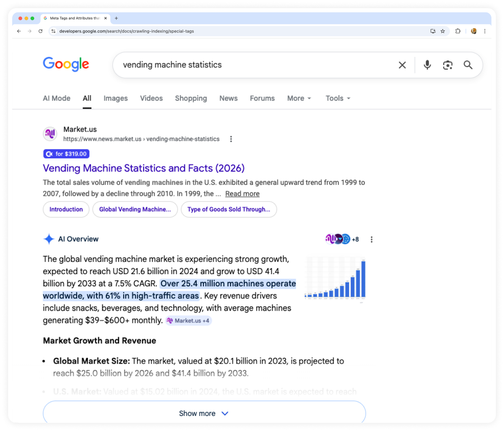The height and width of the screenshot is (431, 504).
Task: Click the Introduction sitelink chip
Action: click(66, 209)
